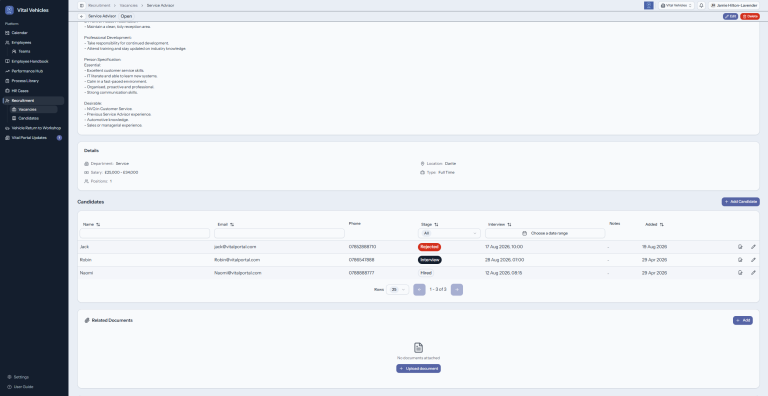Open the Stage filter dropdown
The width and height of the screenshot is (768, 396).
coord(449,233)
